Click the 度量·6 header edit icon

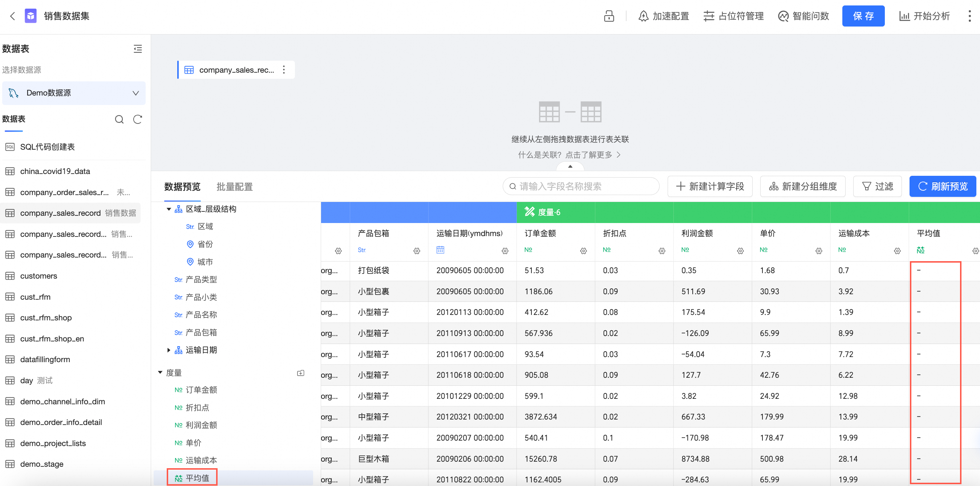pos(529,212)
